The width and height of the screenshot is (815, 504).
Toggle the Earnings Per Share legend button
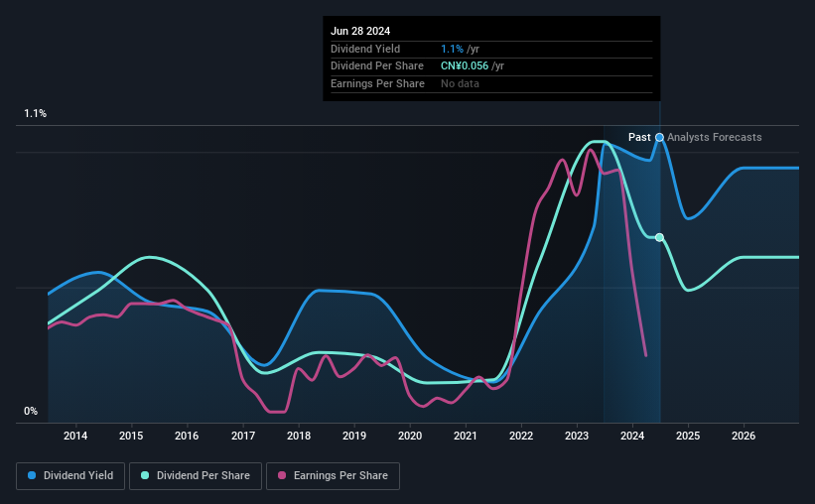[333, 476]
